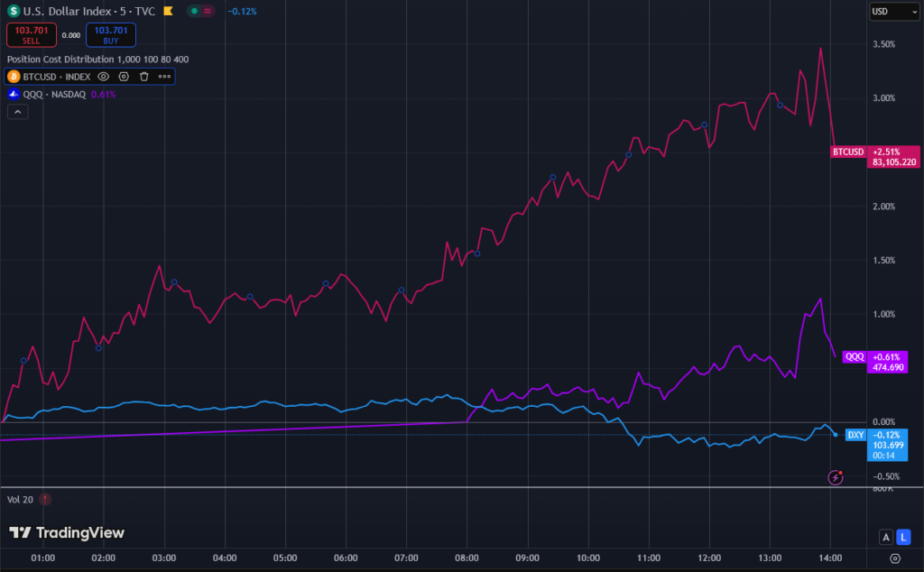Click the 103.701 SELL button
Image resolution: width=924 pixels, height=572 pixels.
31,33
